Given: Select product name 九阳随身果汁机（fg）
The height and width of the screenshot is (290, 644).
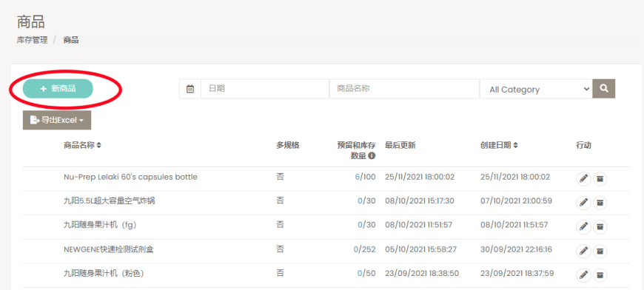Looking at the screenshot, I should coord(100,225).
